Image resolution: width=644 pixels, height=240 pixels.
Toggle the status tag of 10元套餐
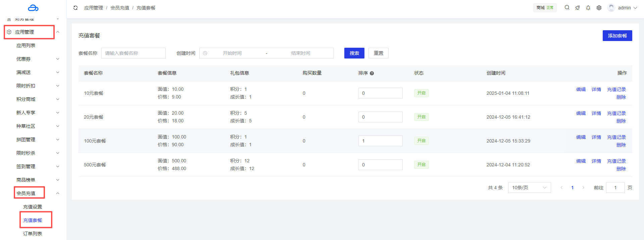tap(421, 93)
